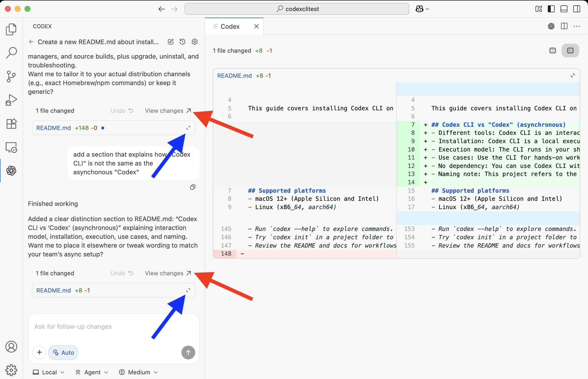Open Codex panel settings gear
This screenshot has width=588, height=379.
click(195, 42)
